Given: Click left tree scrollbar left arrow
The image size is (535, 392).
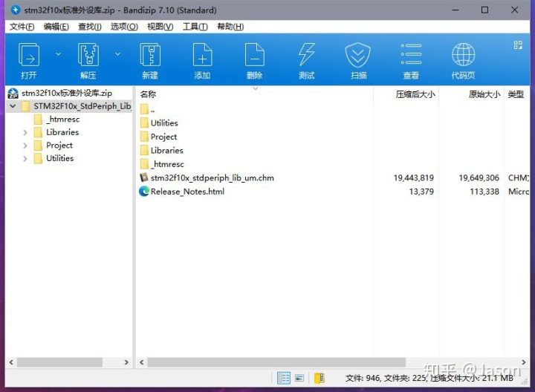Looking at the screenshot, I should pos(11,362).
